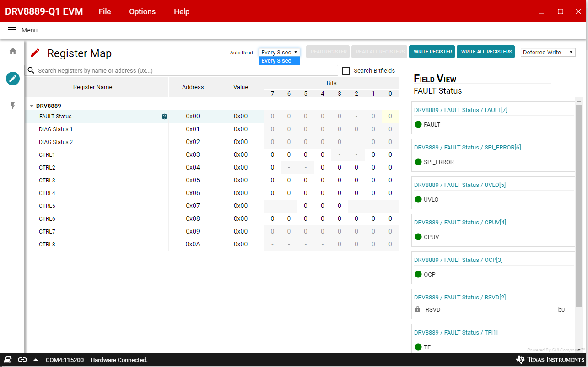Open the DRV8889 / FAULT Status / UVLO[5] link
The width and height of the screenshot is (588, 367).
[460, 185]
